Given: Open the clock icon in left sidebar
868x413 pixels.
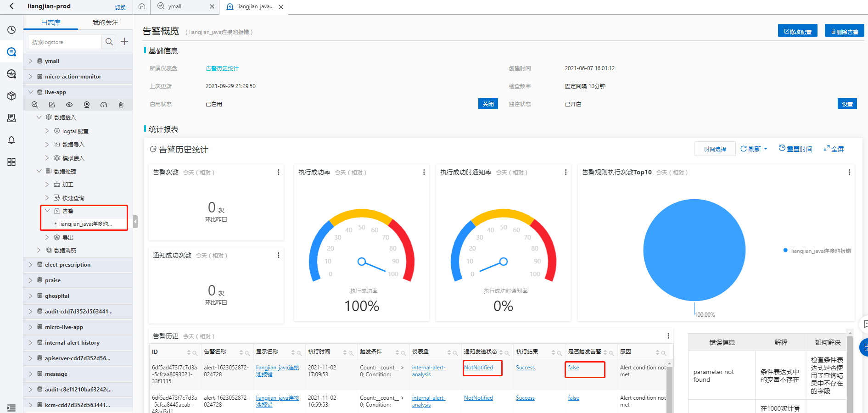Looking at the screenshot, I should coord(11,30).
